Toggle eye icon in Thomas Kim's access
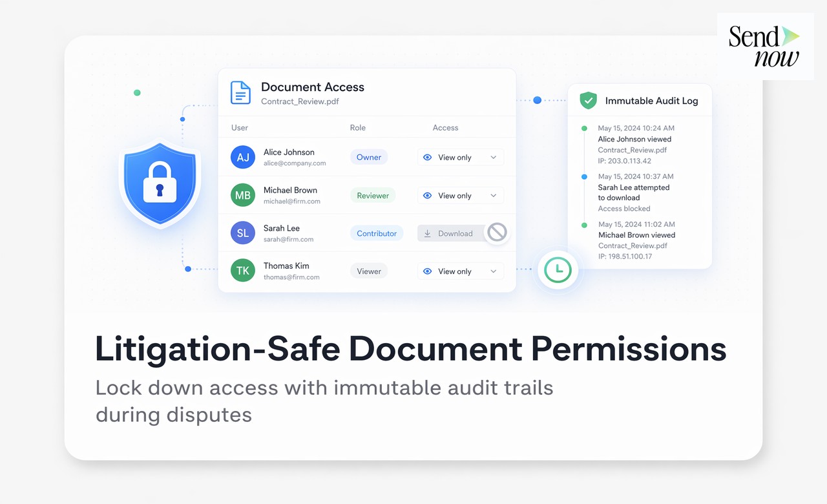 (x=427, y=271)
